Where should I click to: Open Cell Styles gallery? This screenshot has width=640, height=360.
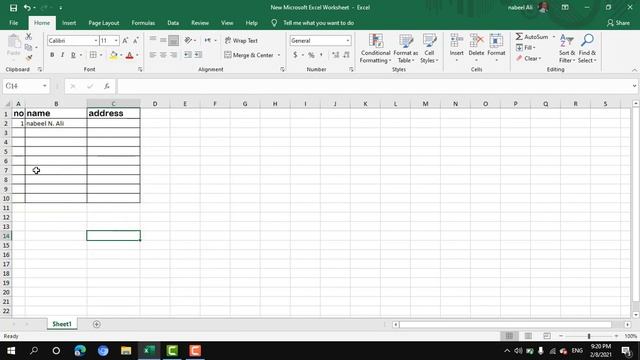coord(429,48)
